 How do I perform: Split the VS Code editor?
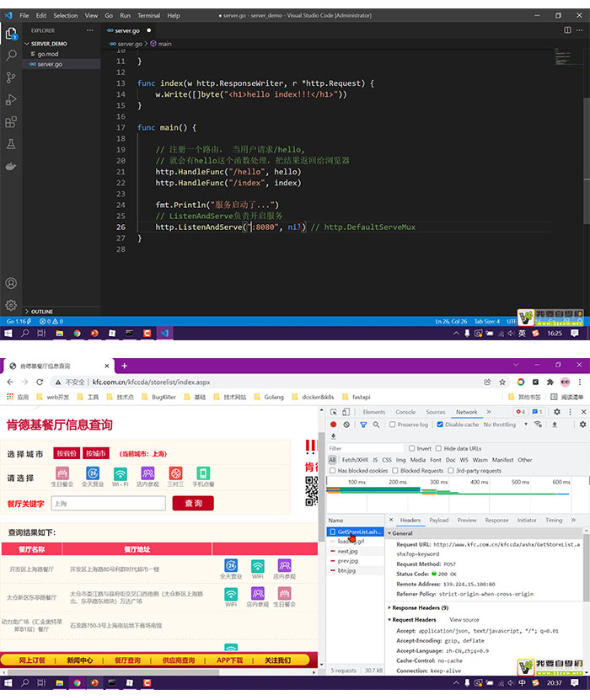[x=567, y=30]
